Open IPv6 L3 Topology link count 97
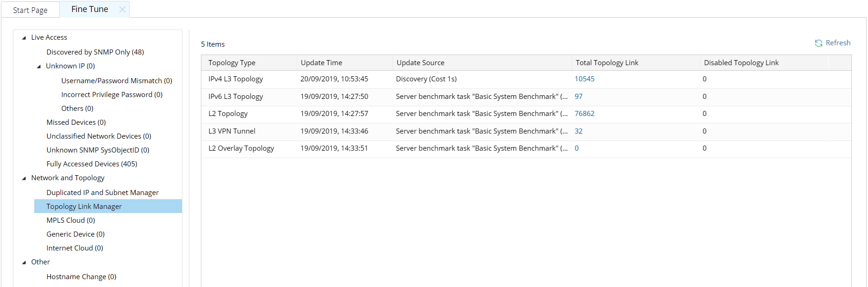868x287 pixels. (578, 97)
